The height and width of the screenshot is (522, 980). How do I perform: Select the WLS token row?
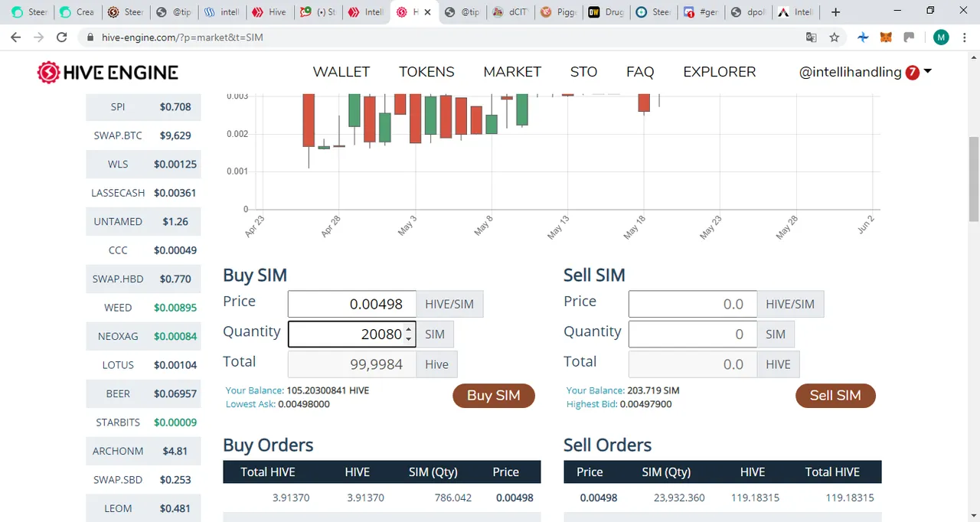coord(143,164)
